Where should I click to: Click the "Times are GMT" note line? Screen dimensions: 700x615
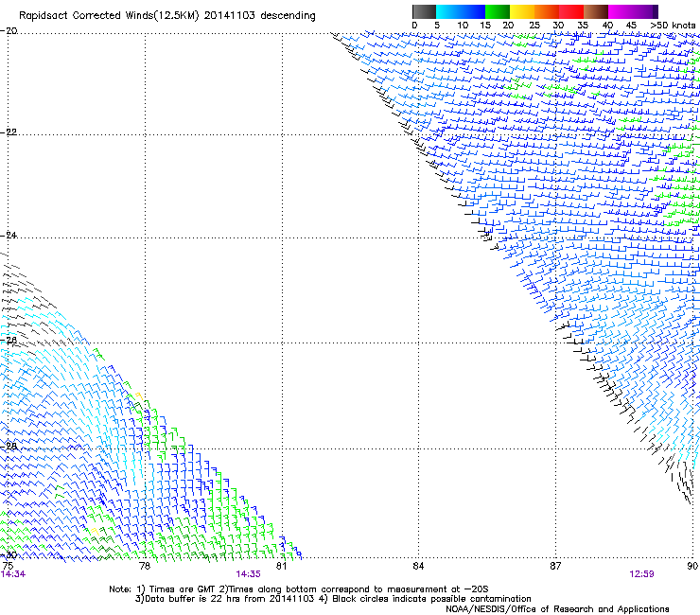point(299,589)
